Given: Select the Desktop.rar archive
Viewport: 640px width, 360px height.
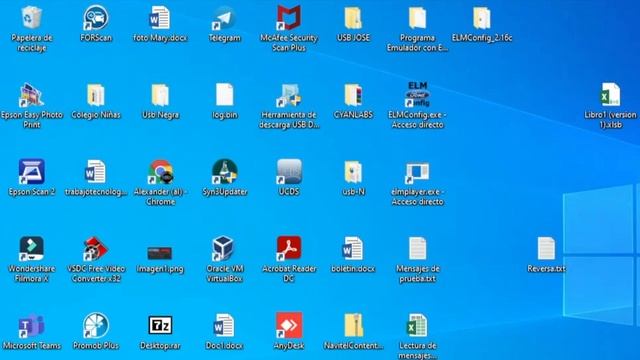Looking at the screenshot, I should coord(160,325).
